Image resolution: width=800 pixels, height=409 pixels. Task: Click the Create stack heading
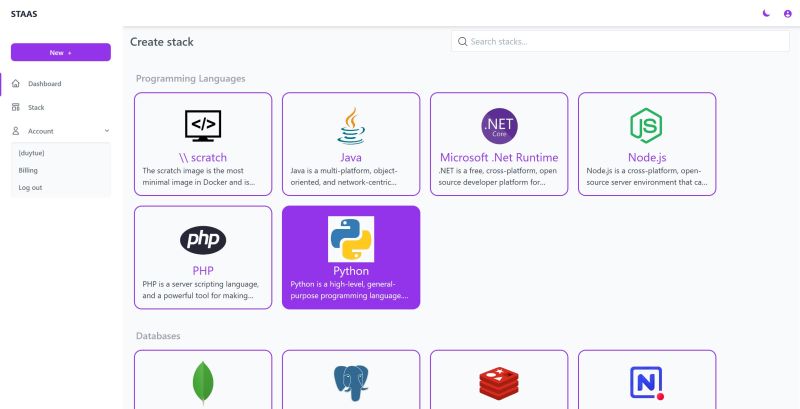click(x=162, y=42)
